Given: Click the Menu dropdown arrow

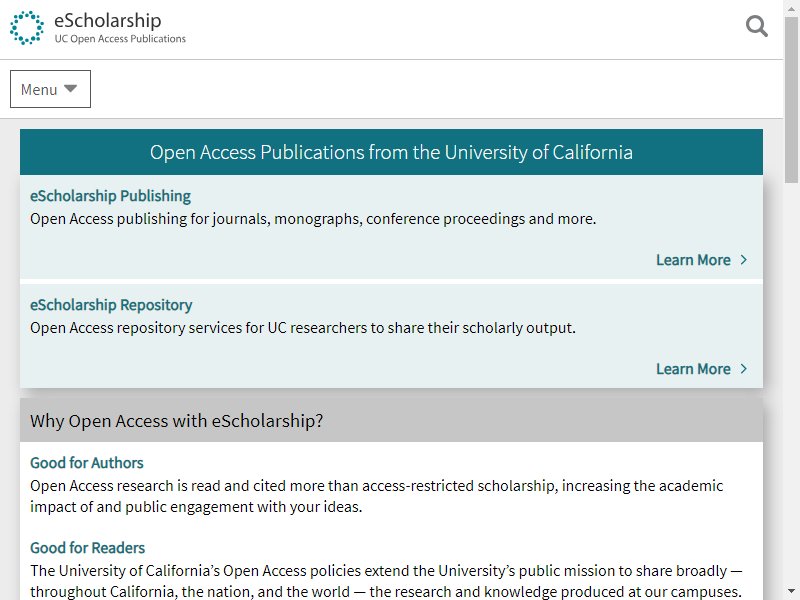Looking at the screenshot, I should click(70, 89).
